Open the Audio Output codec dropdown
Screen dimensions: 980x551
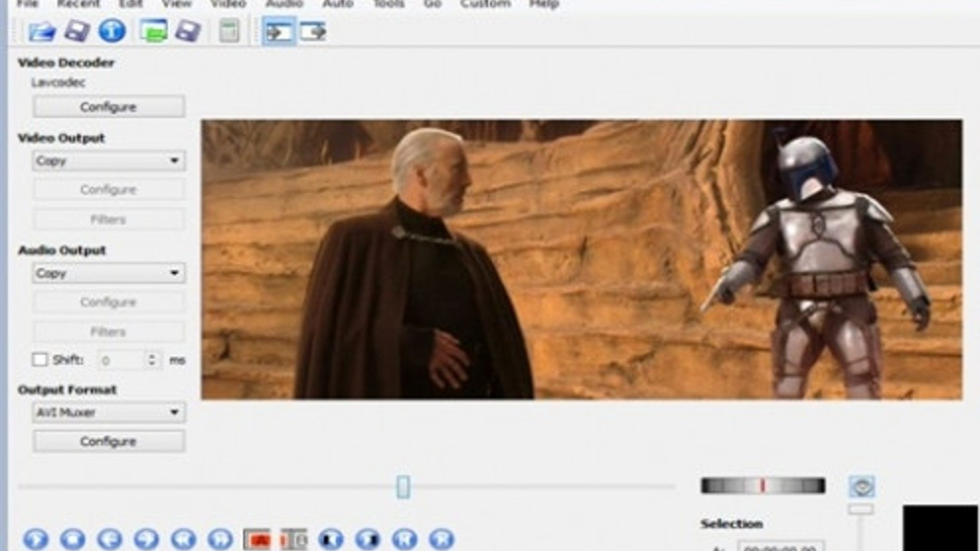tap(108, 273)
